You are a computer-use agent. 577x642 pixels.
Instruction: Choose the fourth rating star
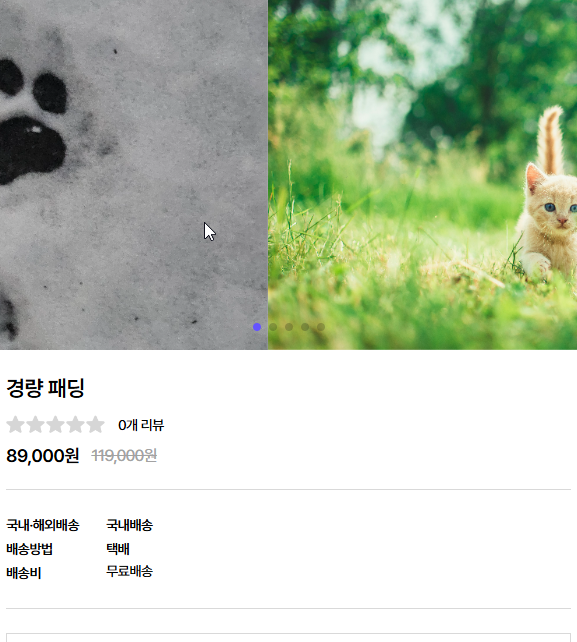coord(75,425)
